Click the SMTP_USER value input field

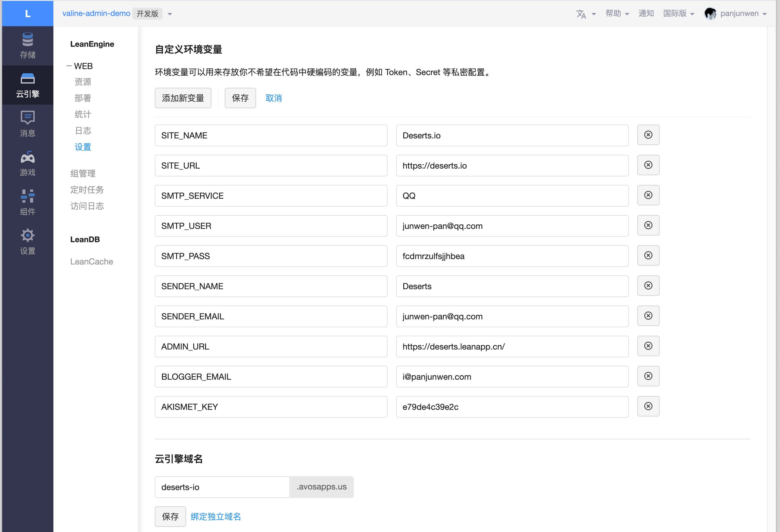click(512, 226)
